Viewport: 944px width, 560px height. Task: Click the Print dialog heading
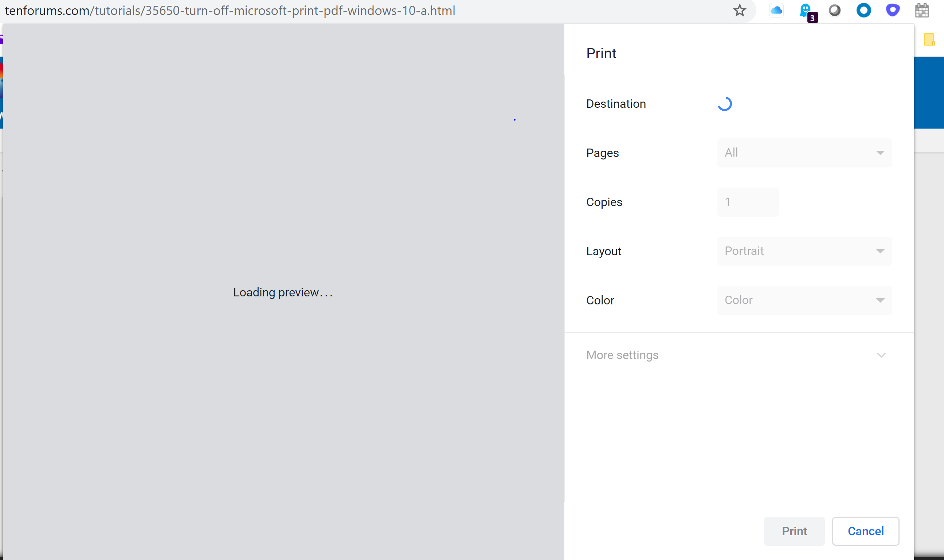[x=601, y=53]
